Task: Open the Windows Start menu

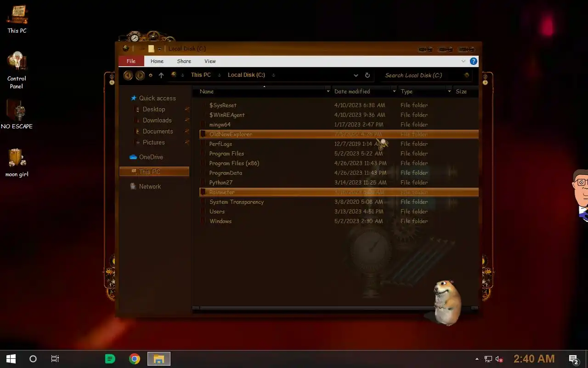Action: tap(11, 359)
